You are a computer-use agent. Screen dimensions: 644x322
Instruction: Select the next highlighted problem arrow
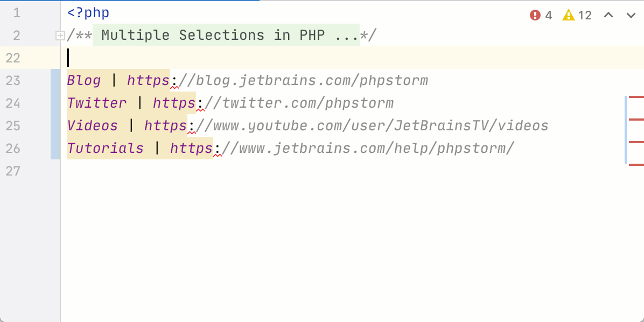point(631,16)
